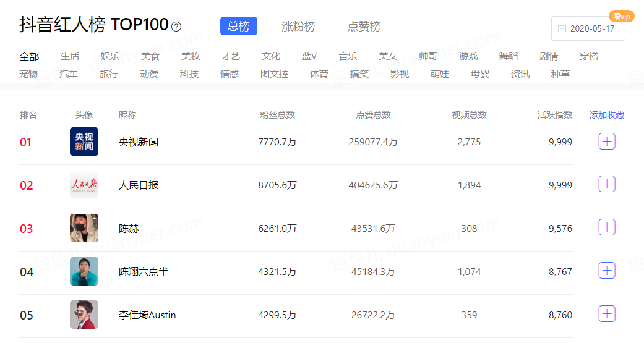Image resolution: width=644 pixels, height=343 pixels.
Task: Open 李佳琦Austin avatar photo
Action: tap(84, 315)
